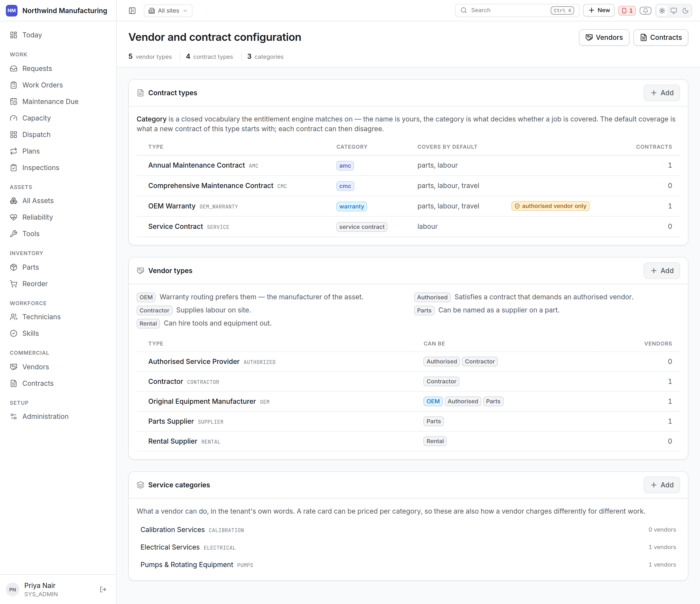
Task: Click the service contract category tag
Action: pyautogui.click(x=361, y=227)
